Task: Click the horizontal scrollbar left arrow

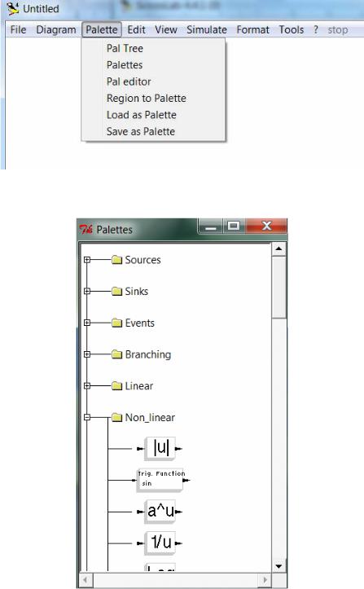Action: click(86, 580)
